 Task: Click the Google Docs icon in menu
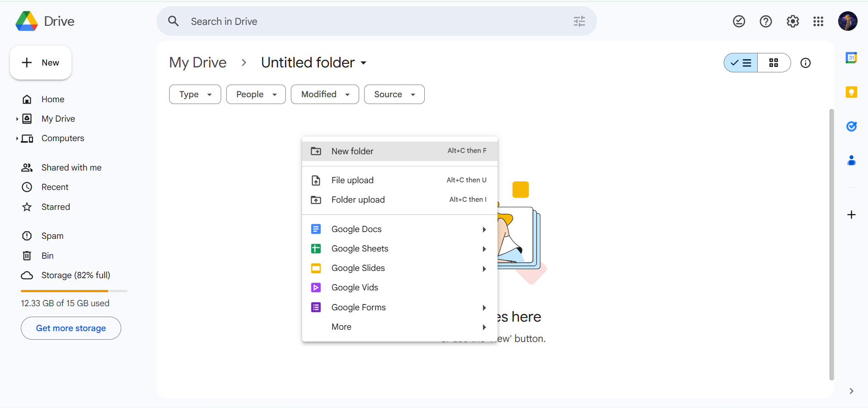[316, 229]
